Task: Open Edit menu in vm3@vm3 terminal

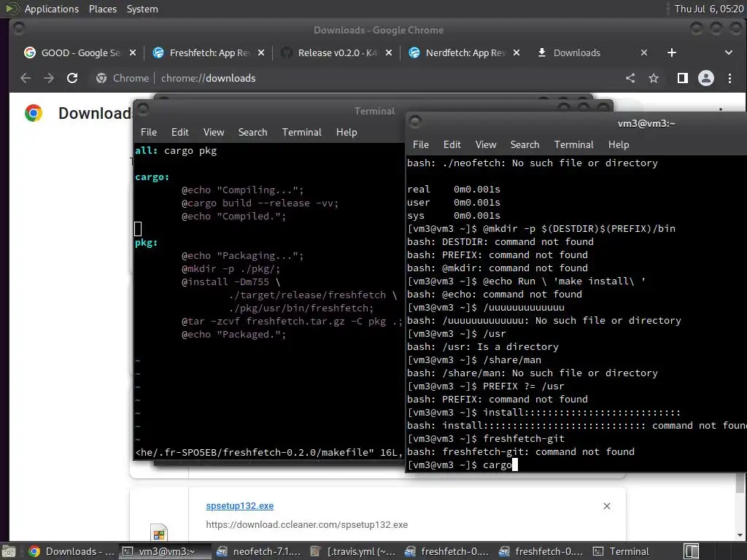Action: point(452,145)
